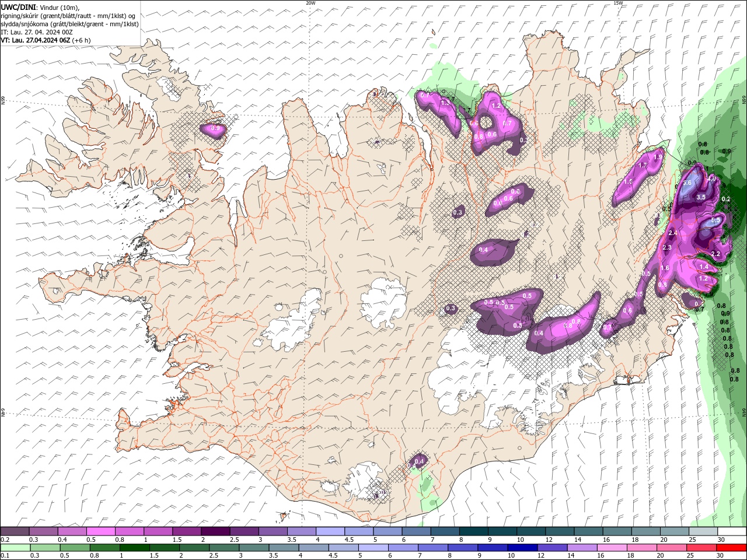The height and width of the screenshot is (560, 747).
Task: Select the "IT: Lau. 27. 04. 2024 00Z" line
Action: 36,32
